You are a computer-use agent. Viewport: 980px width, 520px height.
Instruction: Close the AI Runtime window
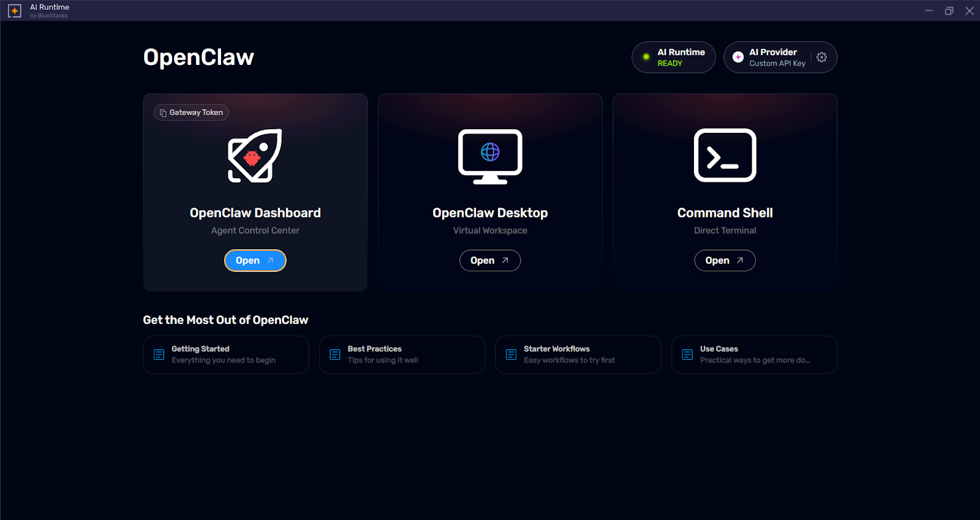969,10
